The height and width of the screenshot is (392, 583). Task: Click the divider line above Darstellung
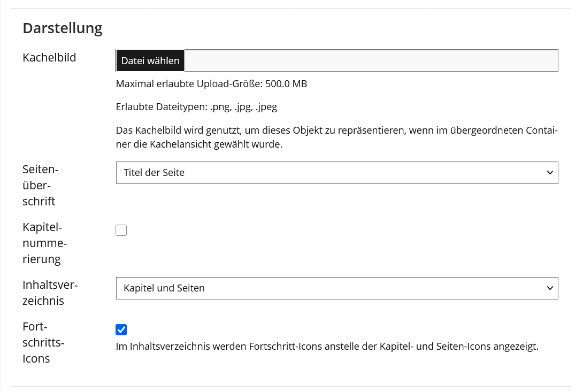click(290, 9)
